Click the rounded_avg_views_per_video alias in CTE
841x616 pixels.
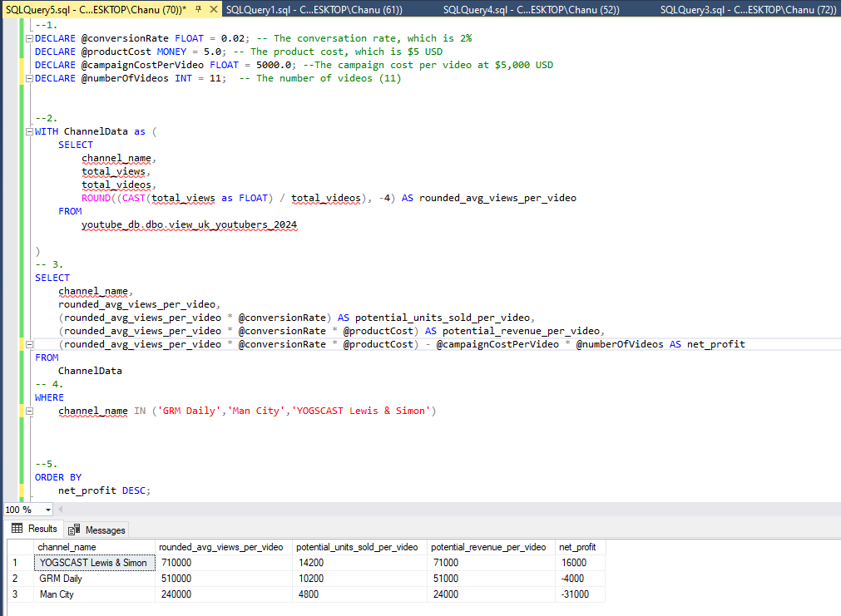tap(497, 198)
